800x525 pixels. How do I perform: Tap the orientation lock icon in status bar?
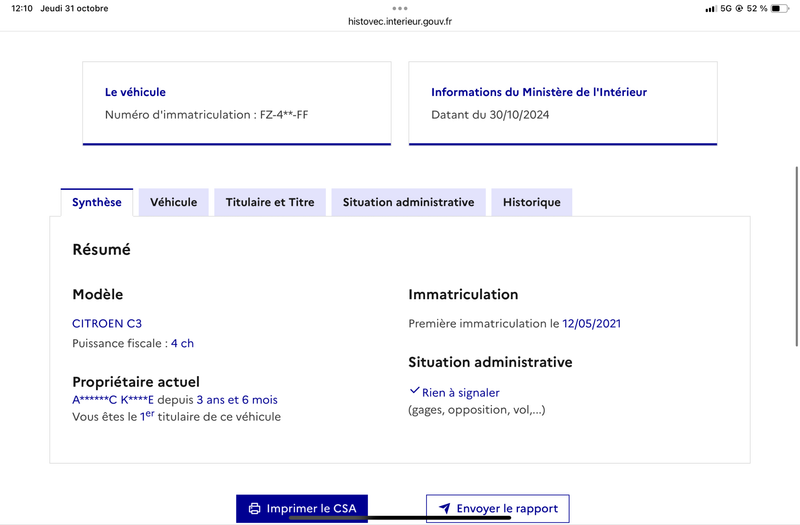738,8
